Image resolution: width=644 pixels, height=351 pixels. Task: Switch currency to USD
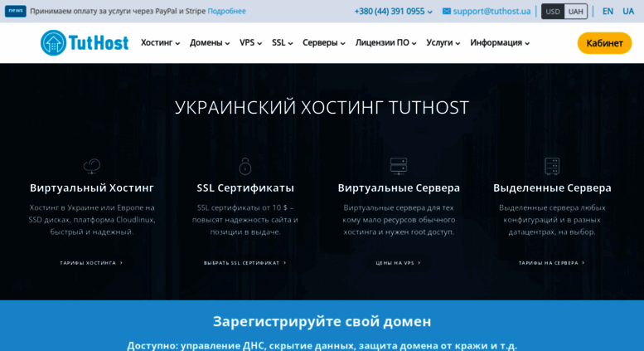pyautogui.click(x=553, y=12)
